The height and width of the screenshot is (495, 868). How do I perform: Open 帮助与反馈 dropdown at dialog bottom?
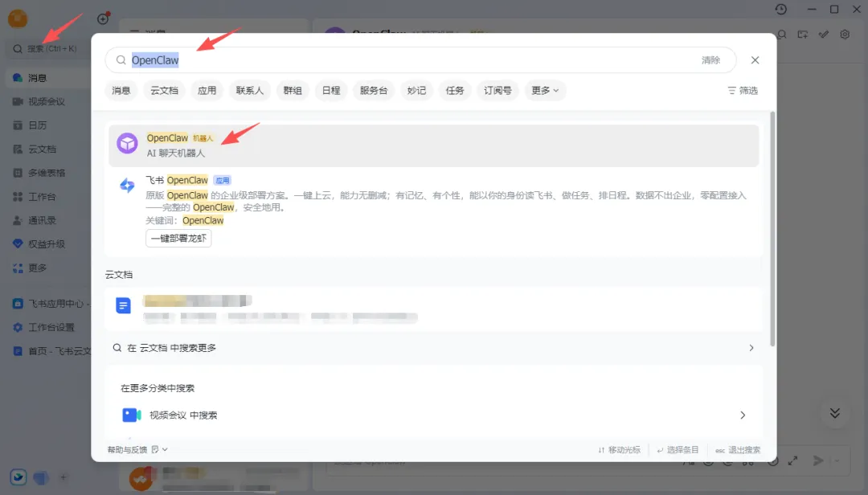point(137,449)
